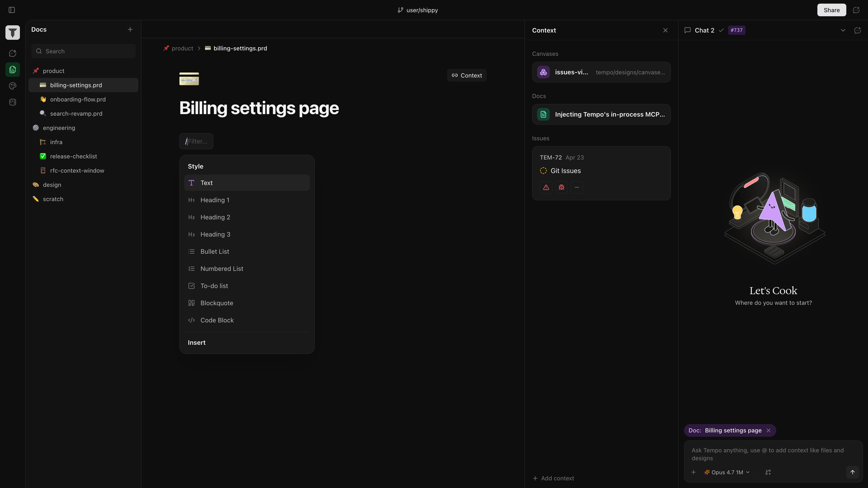
Task: Click the new chat icon beside Share
Action: 856,10
